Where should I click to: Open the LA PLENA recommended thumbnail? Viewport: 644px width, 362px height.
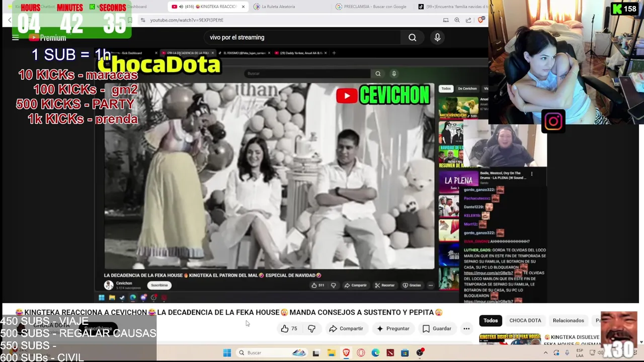(x=458, y=180)
